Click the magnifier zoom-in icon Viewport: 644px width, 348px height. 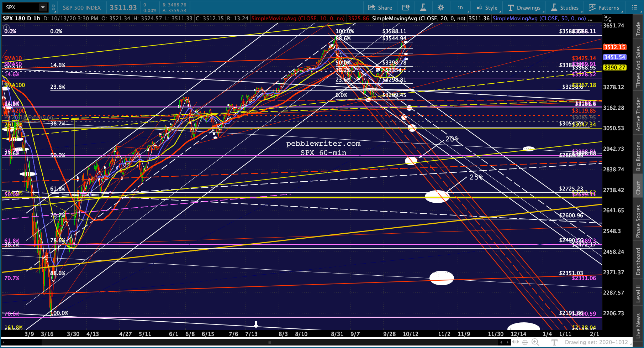click(535, 342)
